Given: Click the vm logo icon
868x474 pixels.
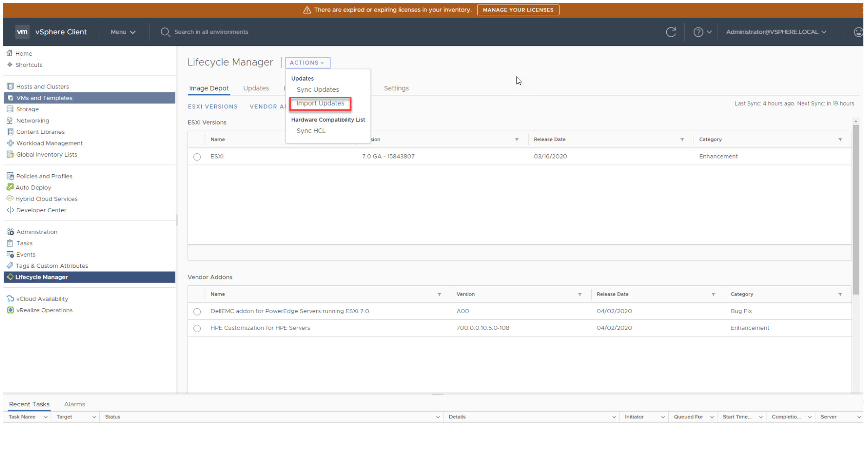Looking at the screenshot, I should pyautogui.click(x=22, y=32).
